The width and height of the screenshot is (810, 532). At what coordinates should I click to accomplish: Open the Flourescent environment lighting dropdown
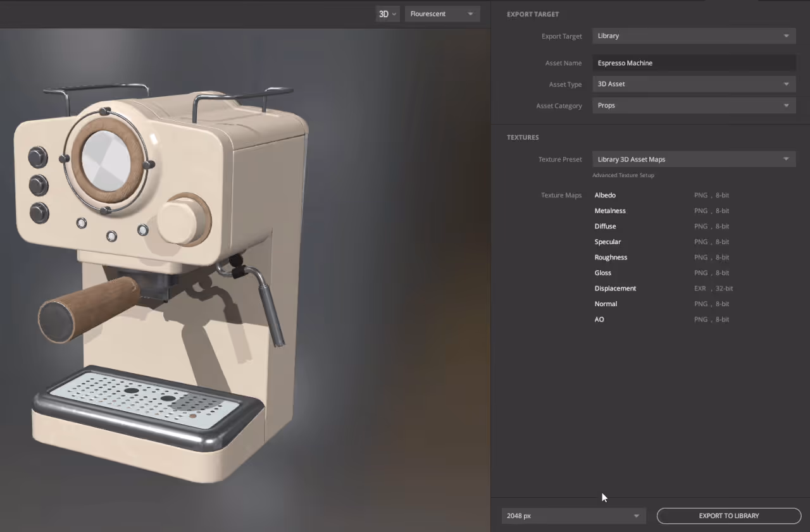442,13
